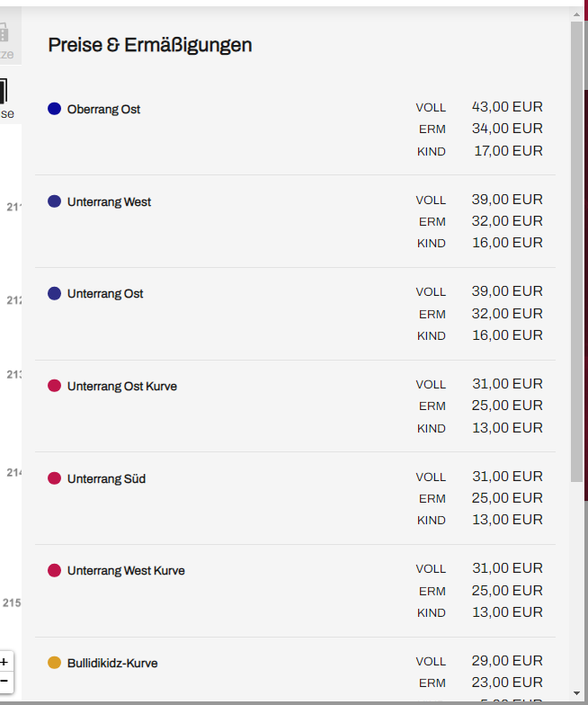Click the Unterrang West color dot
The image size is (588, 705).
[x=54, y=201]
